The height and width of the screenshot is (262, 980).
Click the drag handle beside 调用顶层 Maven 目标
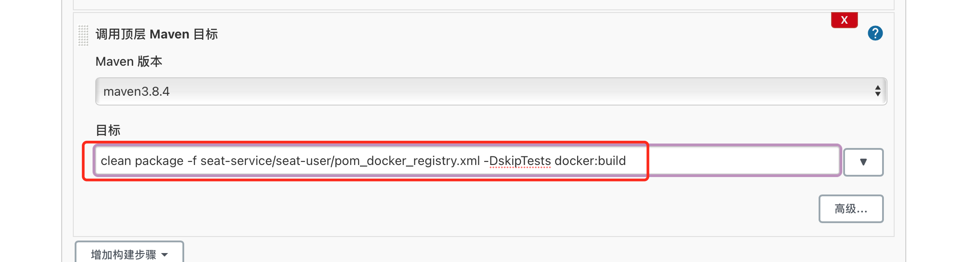pyautogui.click(x=83, y=35)
